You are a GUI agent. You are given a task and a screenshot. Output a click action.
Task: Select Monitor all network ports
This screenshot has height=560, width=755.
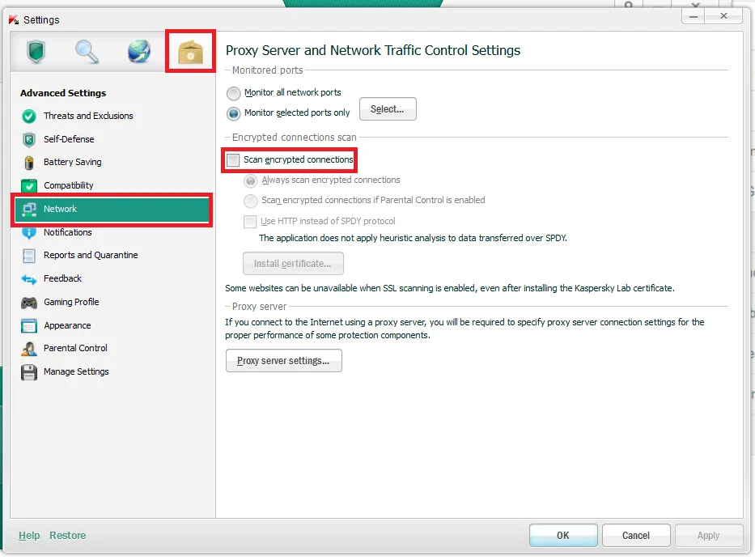point(234,92)
